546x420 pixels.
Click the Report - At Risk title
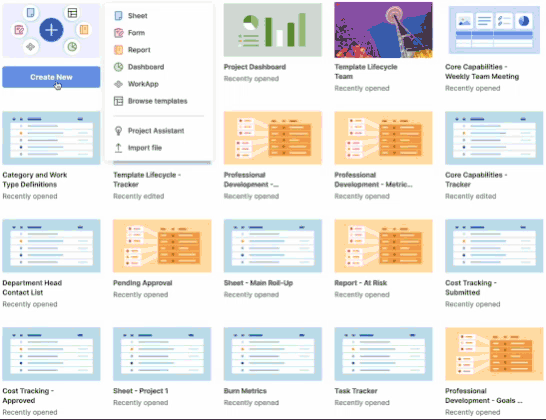(361, 283)
